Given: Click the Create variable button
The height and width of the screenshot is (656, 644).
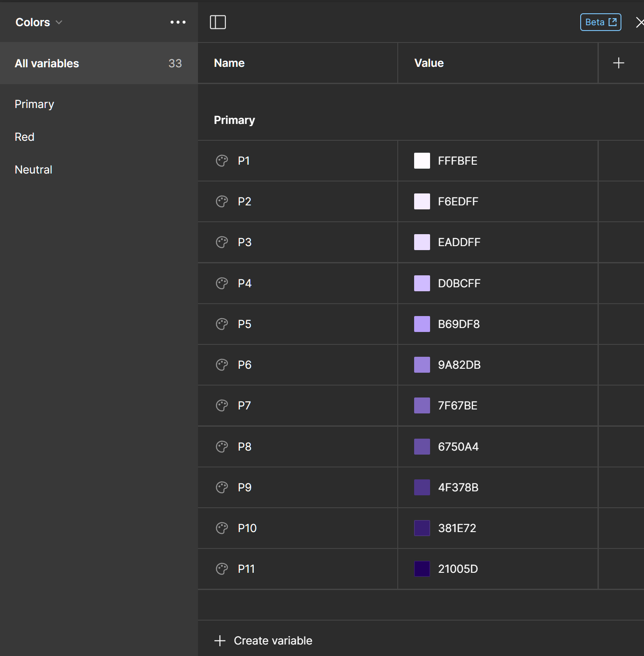Looking at the screenshot, I should coord(264,641).
